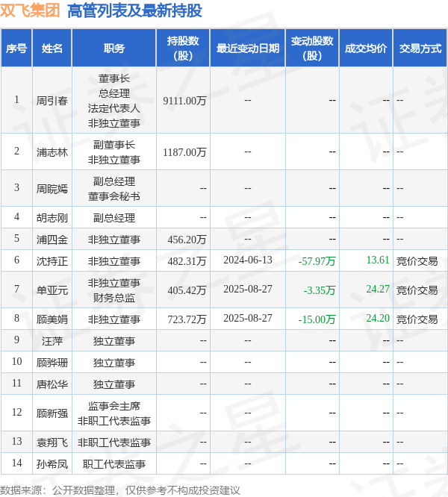Select the 最近变动日期 column header
448x497 pixels.
(248, 49)
